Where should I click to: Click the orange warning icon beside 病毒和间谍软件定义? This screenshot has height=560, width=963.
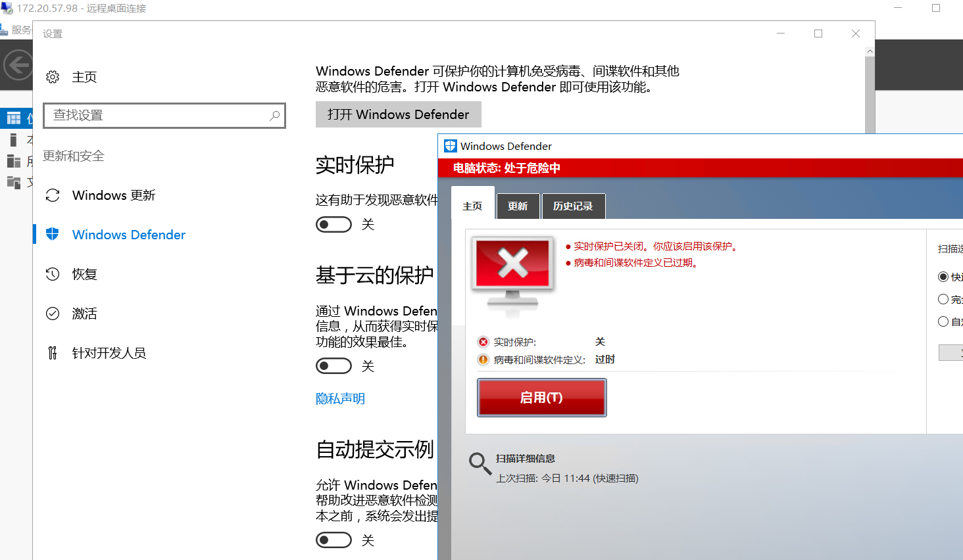[483, 360]
